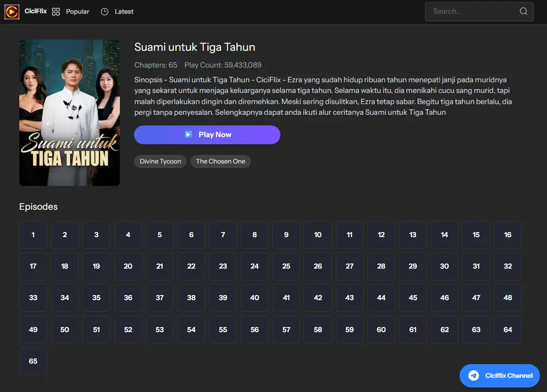Screen dimensions: 547x392
Task: Select the Divine Tycoon tag
Action: click(x=160, y=161)
